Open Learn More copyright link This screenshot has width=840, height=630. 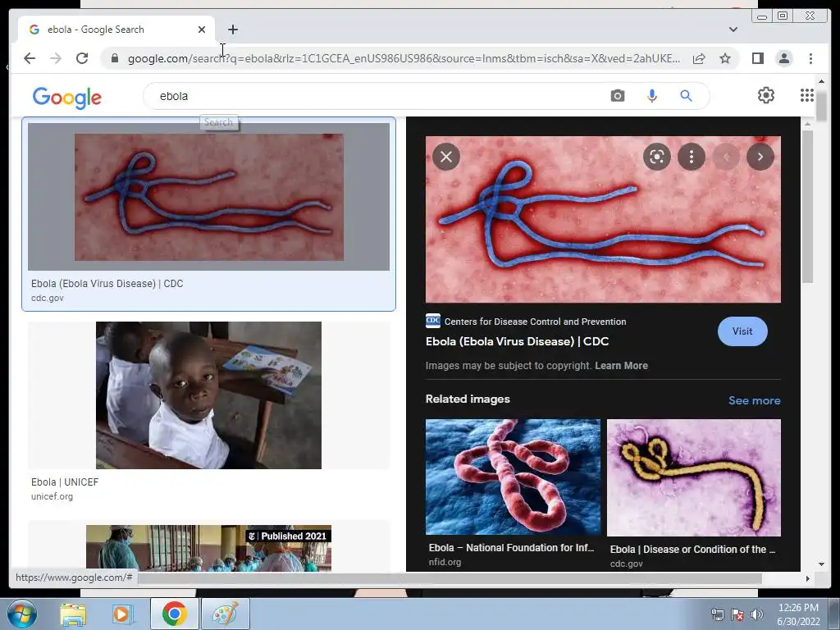(x=621, y=365)
